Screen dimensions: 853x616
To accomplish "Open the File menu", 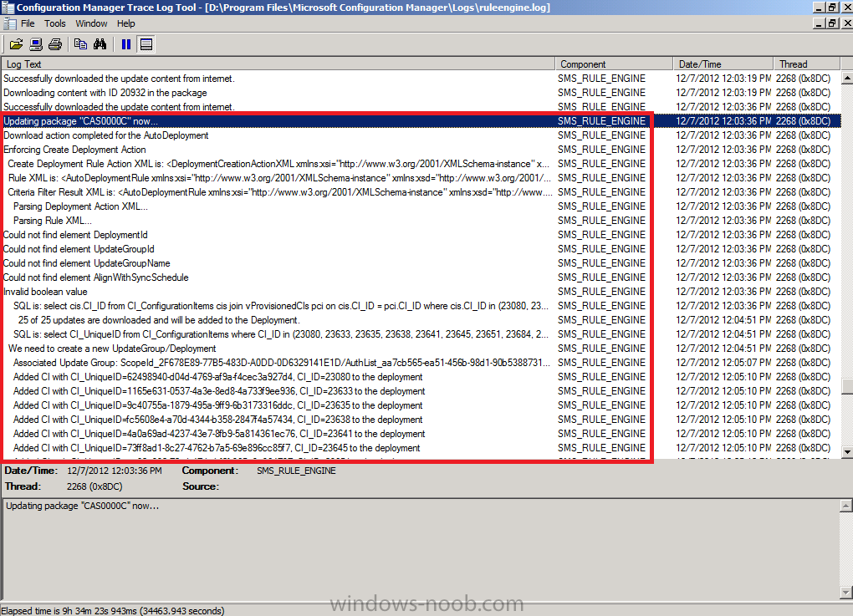I will (x=28, y=23).
